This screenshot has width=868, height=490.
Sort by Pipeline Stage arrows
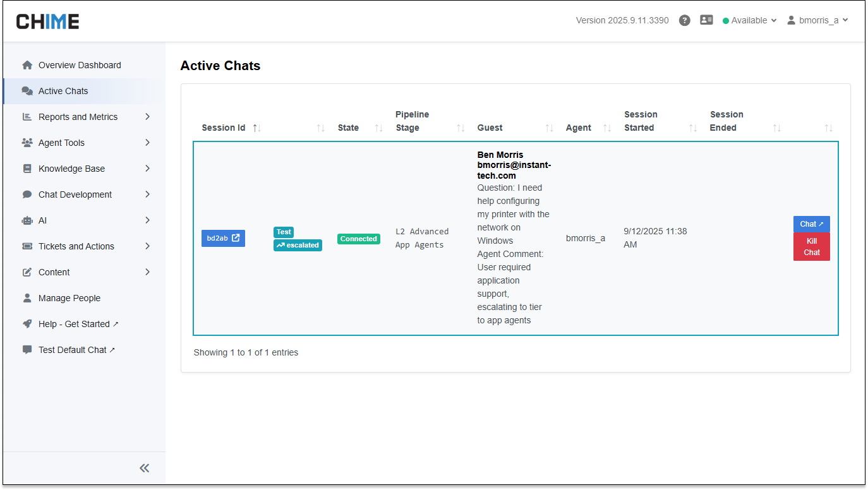(x=461, y=128)
